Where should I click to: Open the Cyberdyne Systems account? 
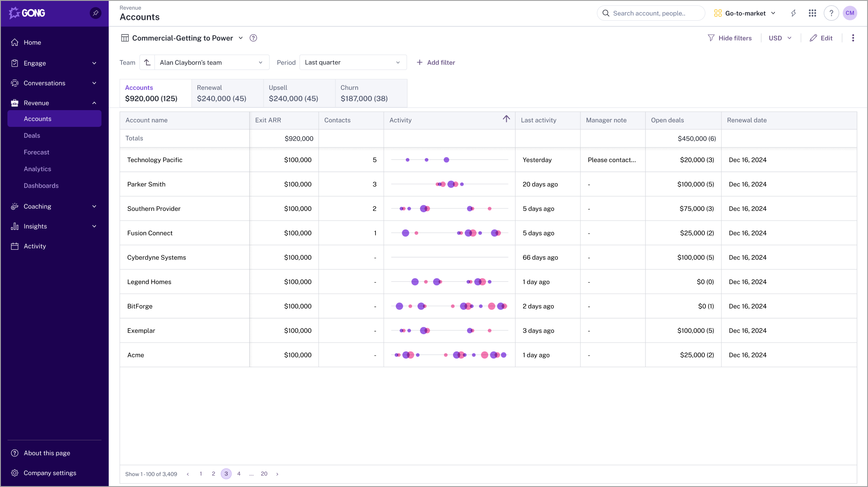[x=156, y=258]
